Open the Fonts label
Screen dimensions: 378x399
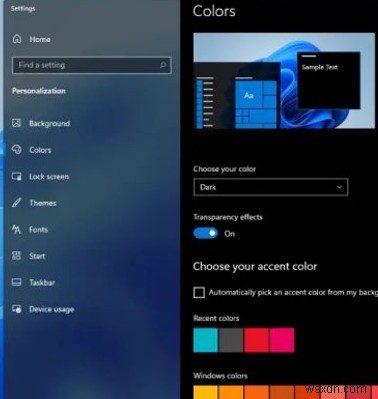tap(38, 230)
